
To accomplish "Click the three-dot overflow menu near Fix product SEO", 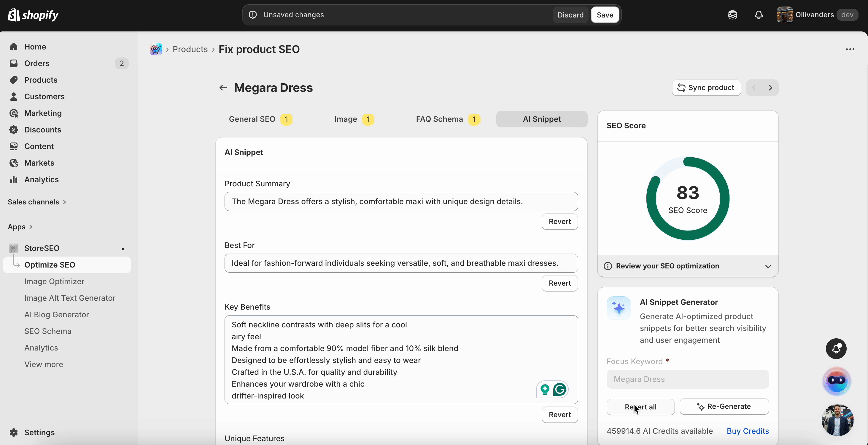I will coord(850,49).
